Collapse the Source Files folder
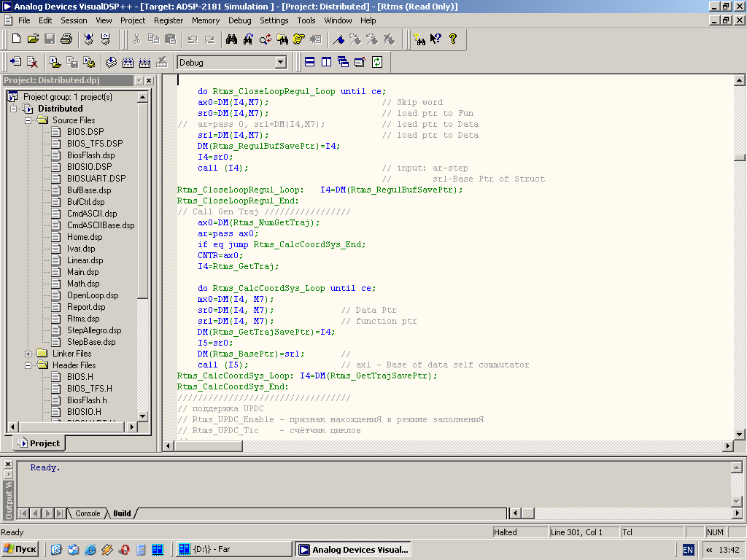Screen dimensions: 747x560 coord(28,120)
